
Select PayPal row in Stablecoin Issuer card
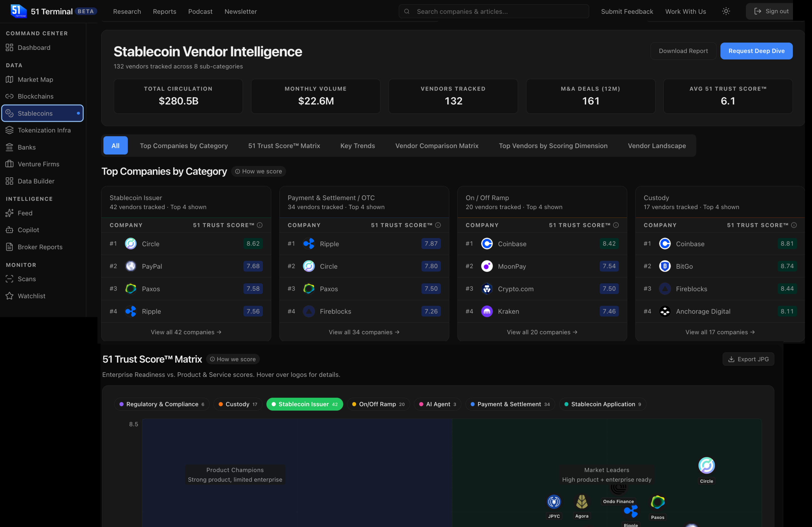click(x=186, y=266)
